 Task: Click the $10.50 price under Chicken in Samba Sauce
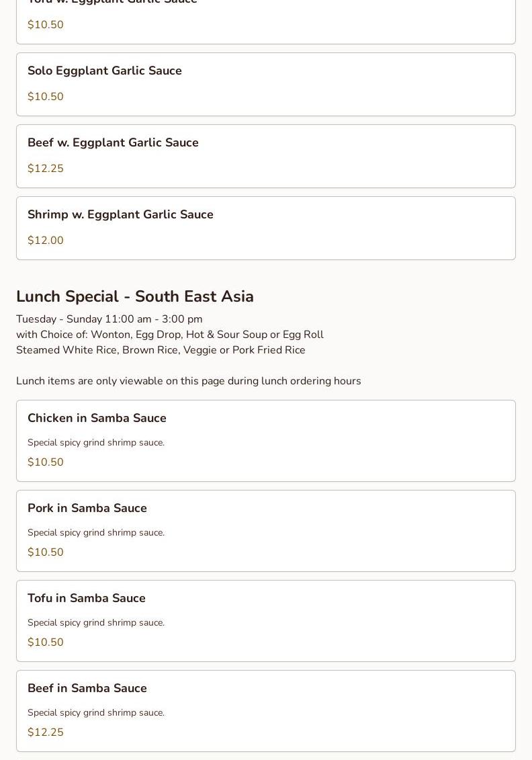click(x=46, y=462)
